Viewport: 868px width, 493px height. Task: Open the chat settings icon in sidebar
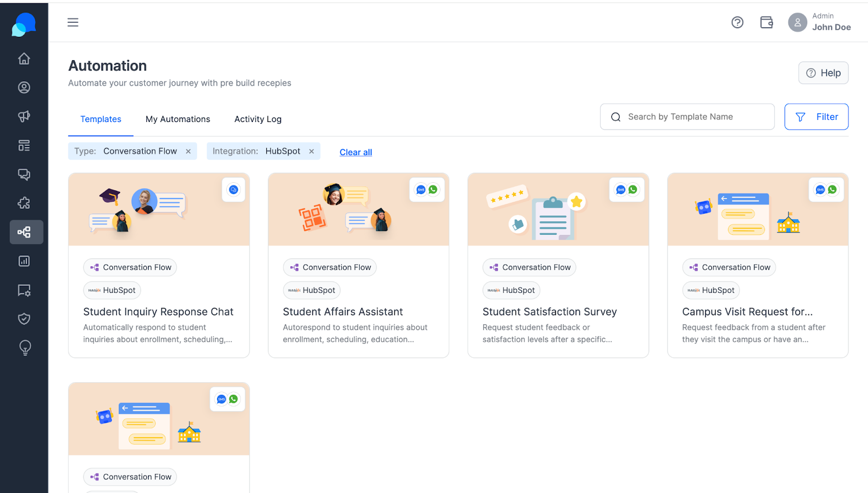pos(24,290)
